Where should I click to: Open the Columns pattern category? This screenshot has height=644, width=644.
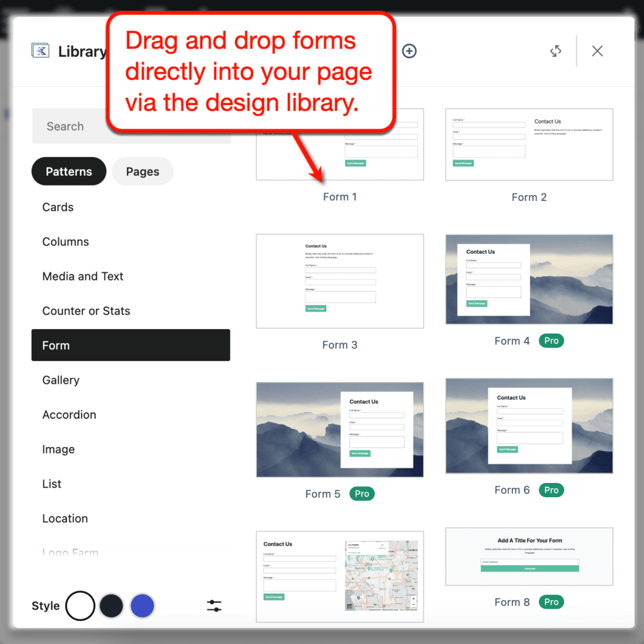pos(65,241)
